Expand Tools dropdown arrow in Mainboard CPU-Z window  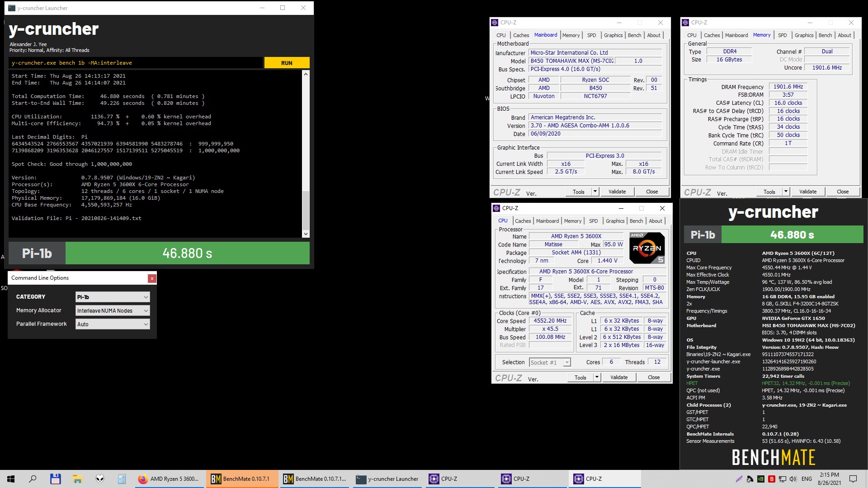click(x=595, y=192)
